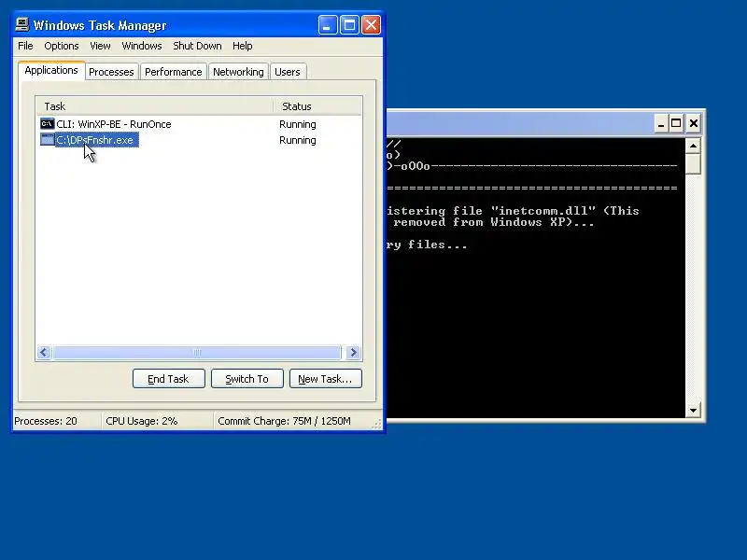Click the End Task button
747x560 pixels.
(169, 379)
